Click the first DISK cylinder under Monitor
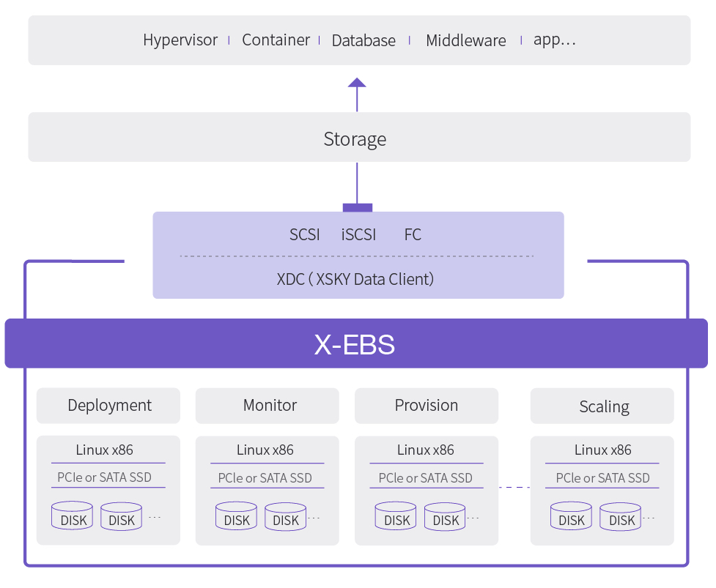 (236, 516)
